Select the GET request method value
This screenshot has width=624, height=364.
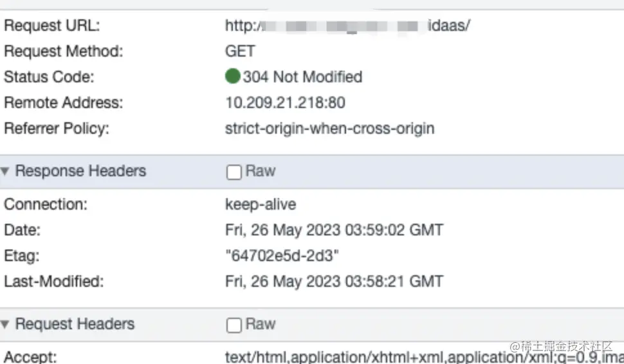240,51
